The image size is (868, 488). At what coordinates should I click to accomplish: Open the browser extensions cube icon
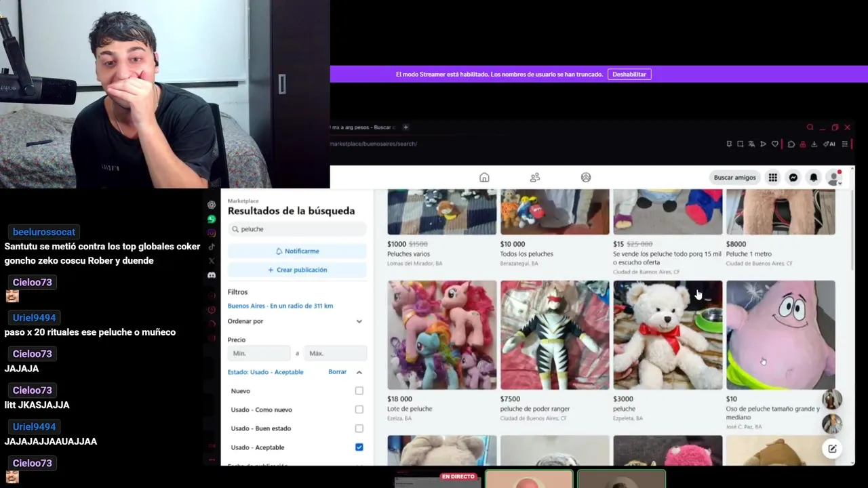[x=791, y=144]
